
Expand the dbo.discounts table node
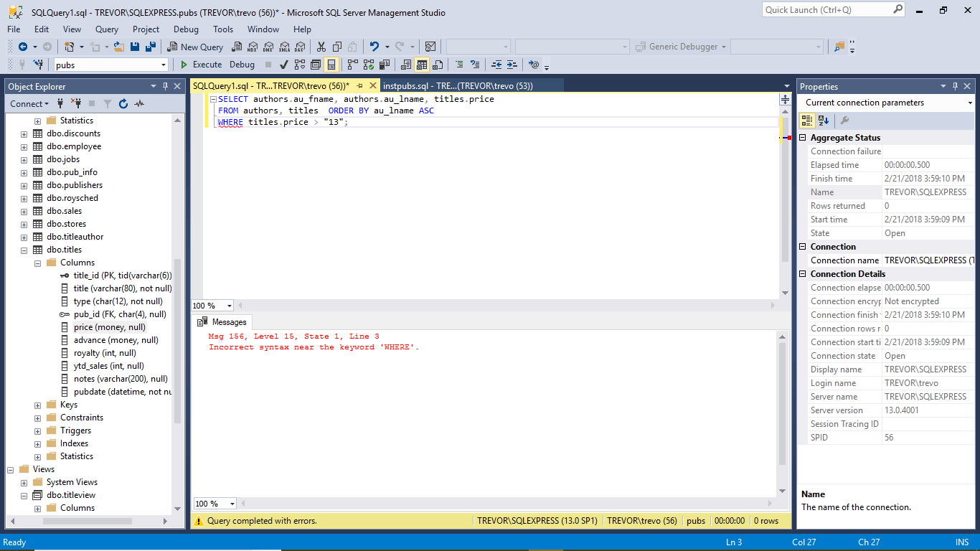pyautogui.click(x=24, y=133)
